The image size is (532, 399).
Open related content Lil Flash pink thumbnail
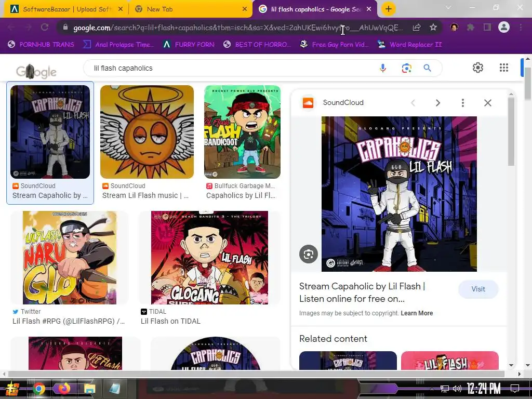tap(450, 361)
